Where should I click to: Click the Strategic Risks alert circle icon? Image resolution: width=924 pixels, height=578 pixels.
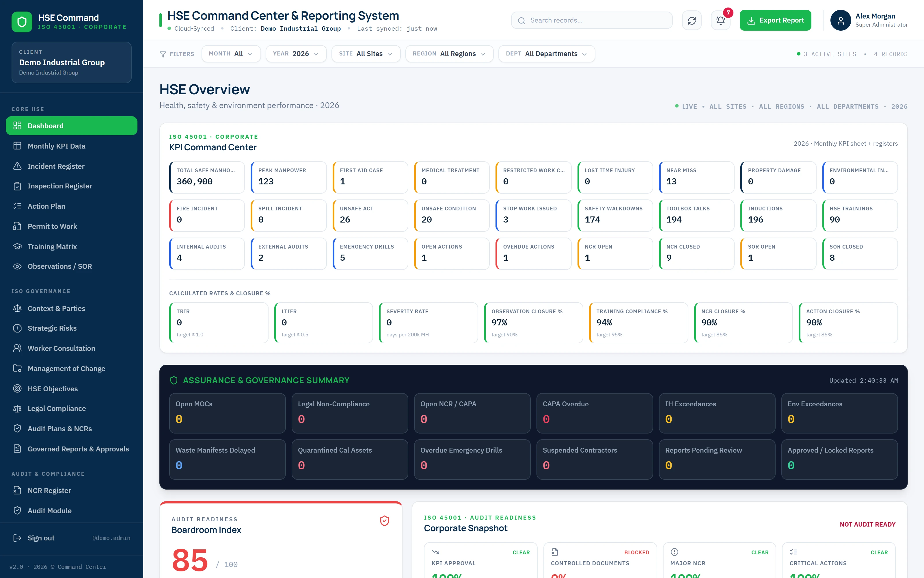click(17, 328)
